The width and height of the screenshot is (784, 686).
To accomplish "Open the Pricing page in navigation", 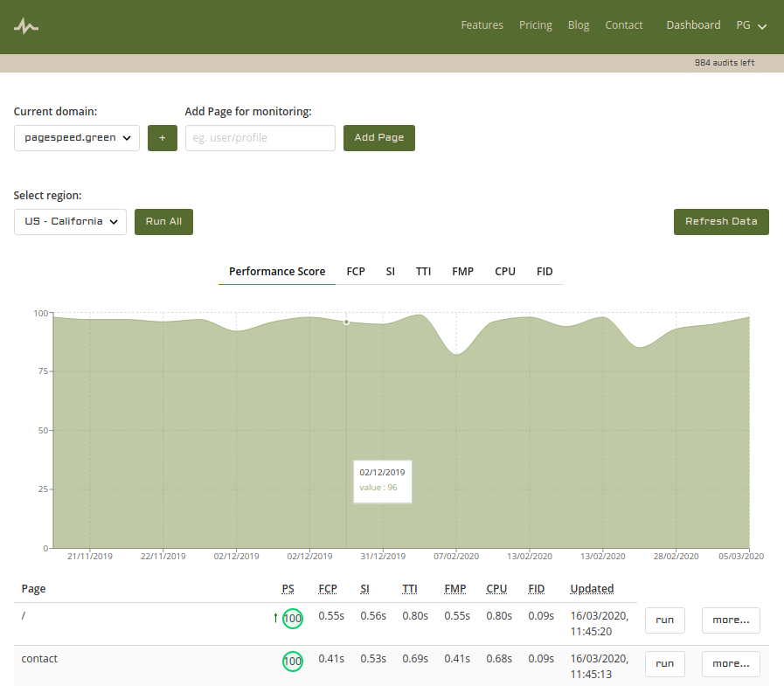I will (536, 25).
